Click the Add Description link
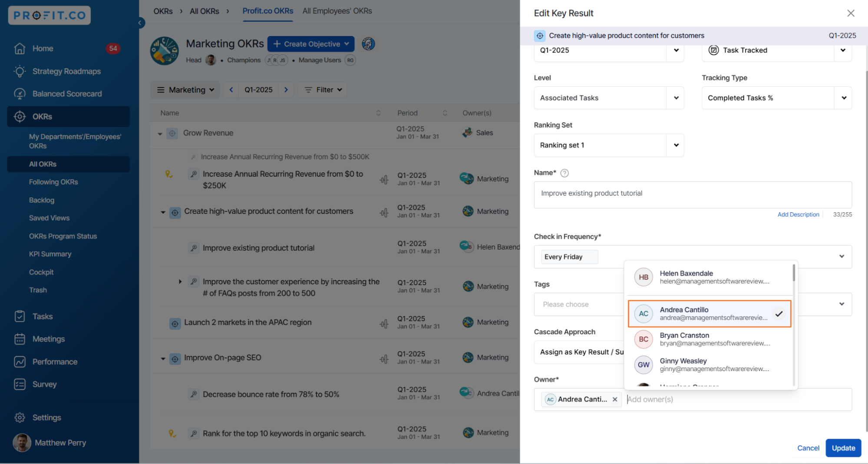Screen dimensions: 868x464 coord(798,214)
